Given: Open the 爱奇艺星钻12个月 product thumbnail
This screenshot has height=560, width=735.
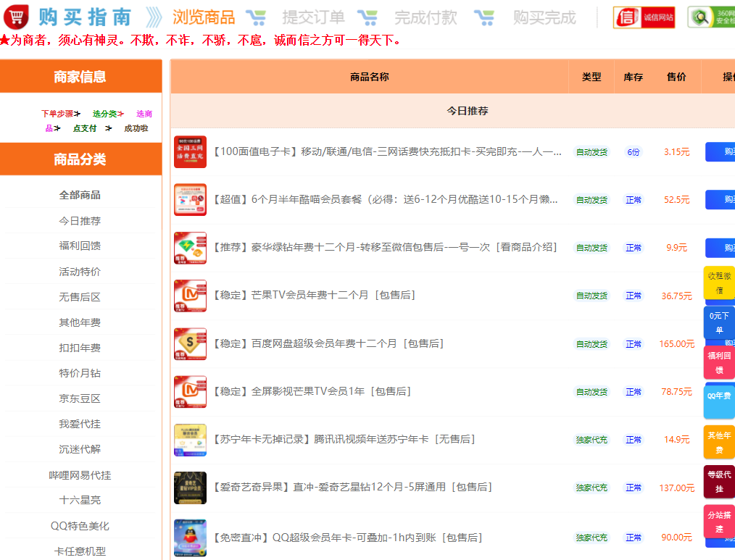Looking at the screenshot, I should [x=191, y=488].
